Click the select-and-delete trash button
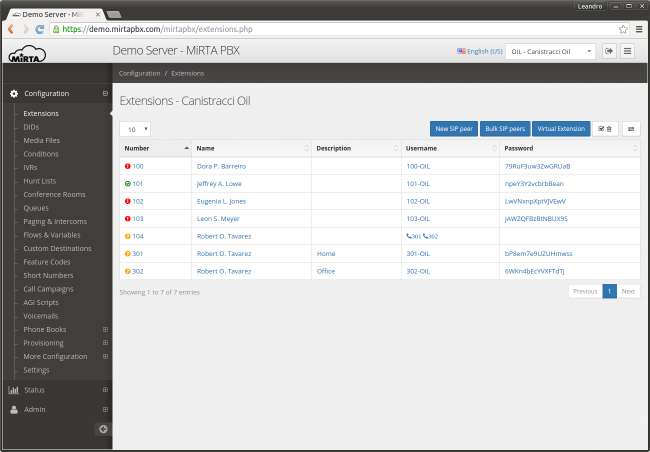The height and width of the screenshot is (452, 650). [605, 129]
